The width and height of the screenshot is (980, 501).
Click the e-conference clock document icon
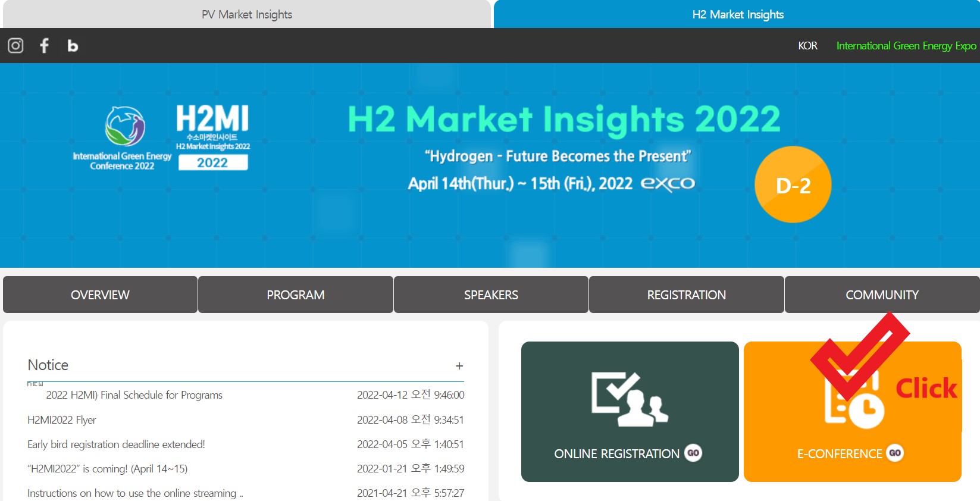pyautogui.click(x=854, y=399)
